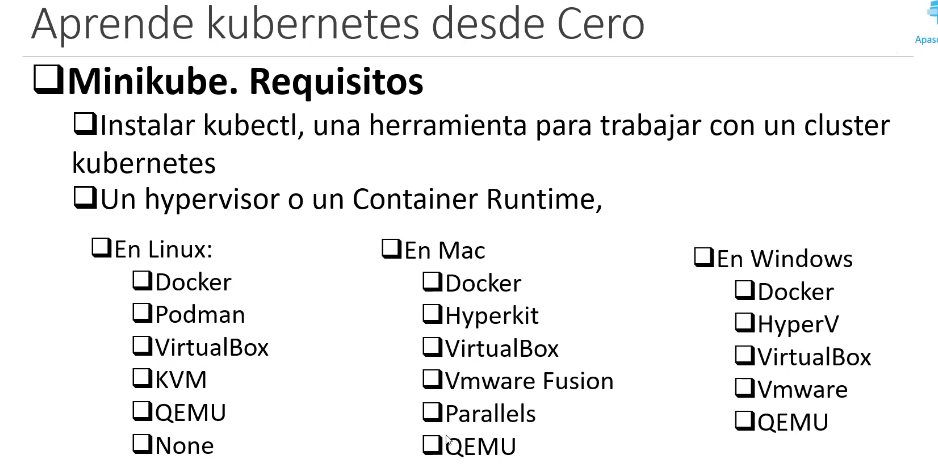The width and height of the screenshot is (938, 476).
Task: Click VirtualBox under the Linux list
Action: 212,347
